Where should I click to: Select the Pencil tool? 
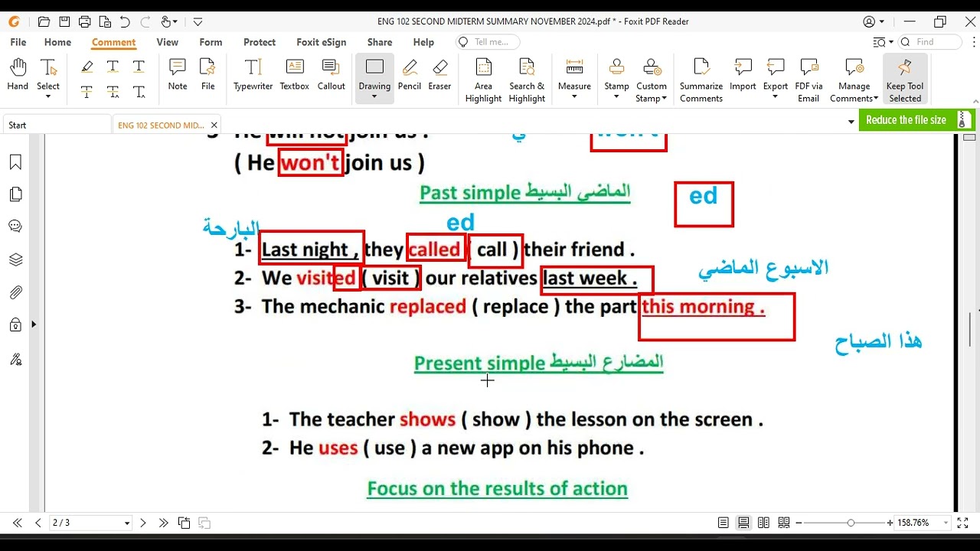tap(410, 74)
